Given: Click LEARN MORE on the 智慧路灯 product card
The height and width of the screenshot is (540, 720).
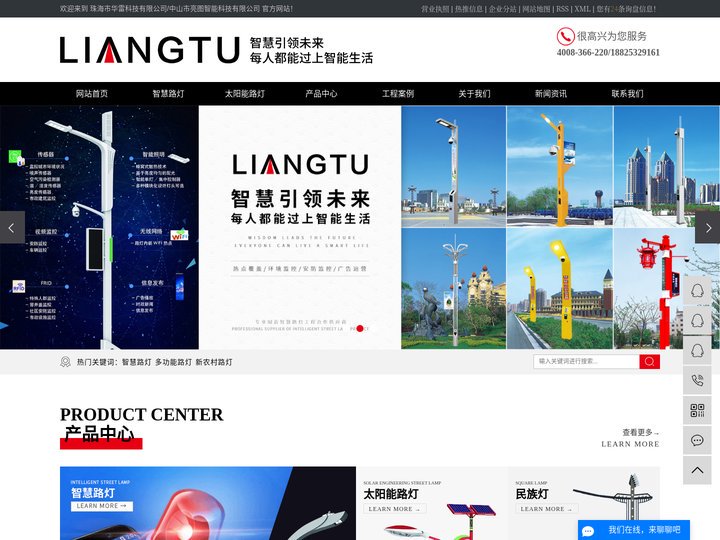Looking at the screenshot, I should click(x=101, y=506).
